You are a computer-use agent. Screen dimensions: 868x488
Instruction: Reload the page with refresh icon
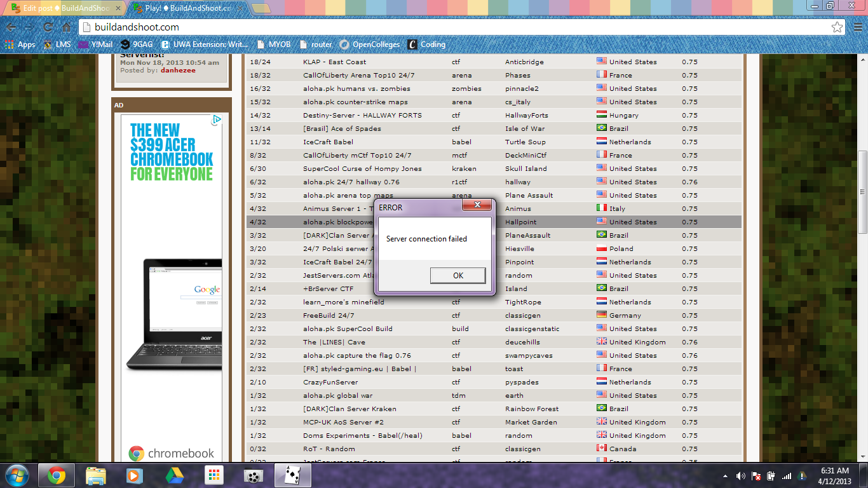coord(48,27)
